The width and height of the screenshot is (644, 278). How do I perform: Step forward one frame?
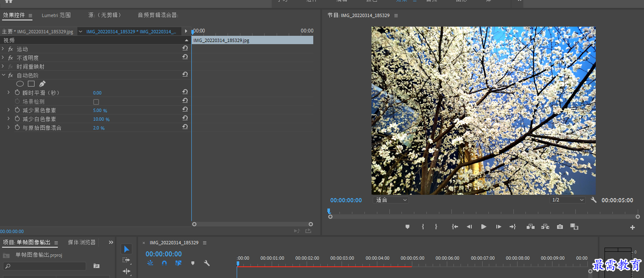point(498,227)
